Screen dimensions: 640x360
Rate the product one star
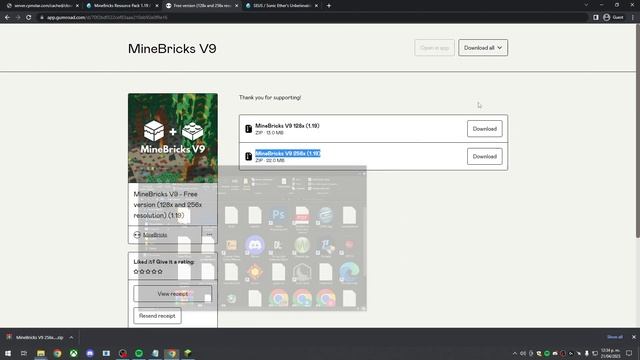136,271
